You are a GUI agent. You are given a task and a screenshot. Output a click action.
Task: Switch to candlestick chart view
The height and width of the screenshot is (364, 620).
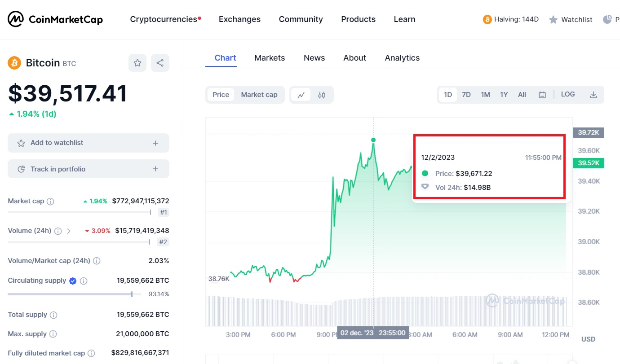[322, 95]
